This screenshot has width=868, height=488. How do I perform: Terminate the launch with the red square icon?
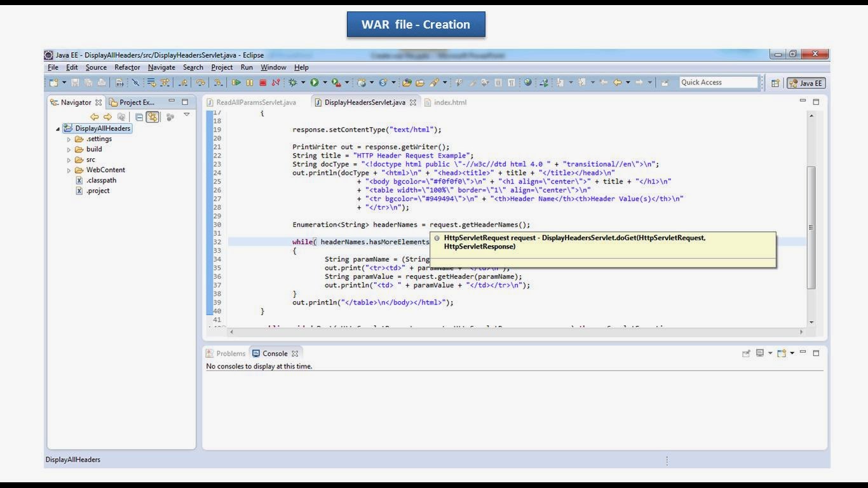click(x=263, y=83)
